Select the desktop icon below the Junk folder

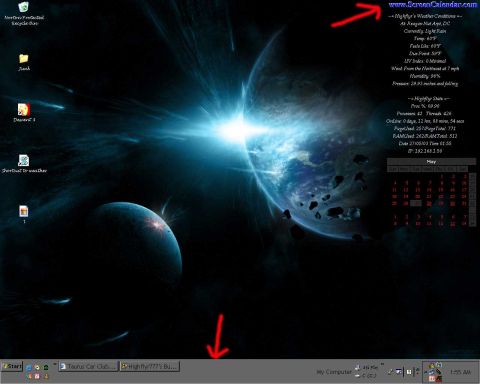(24, 112)
